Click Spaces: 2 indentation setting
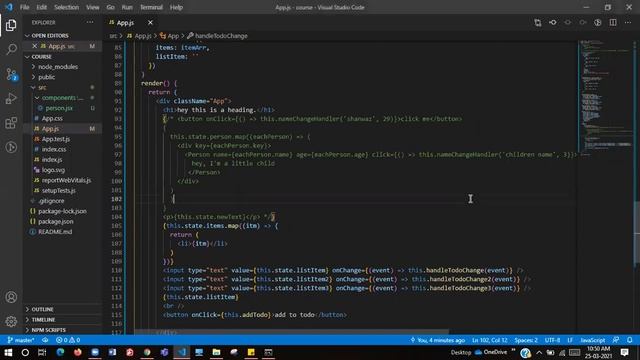Screen dimensions: 640x360 tap(526, 340)
